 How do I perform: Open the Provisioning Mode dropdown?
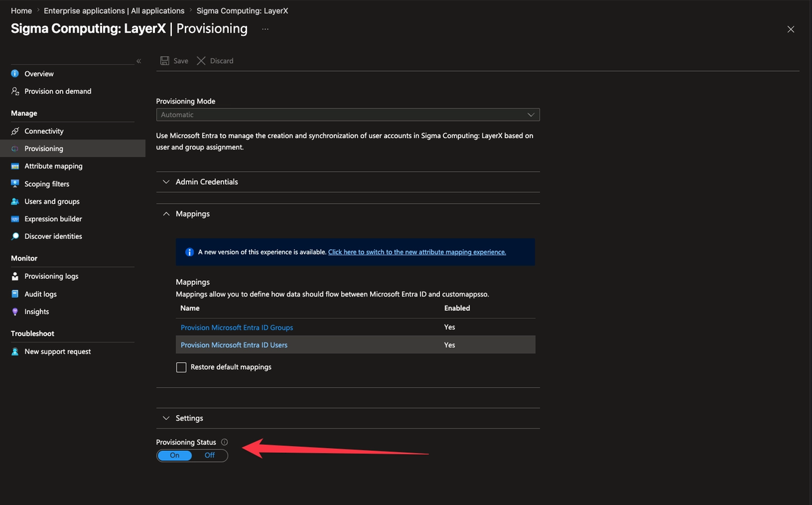(348, 115)
